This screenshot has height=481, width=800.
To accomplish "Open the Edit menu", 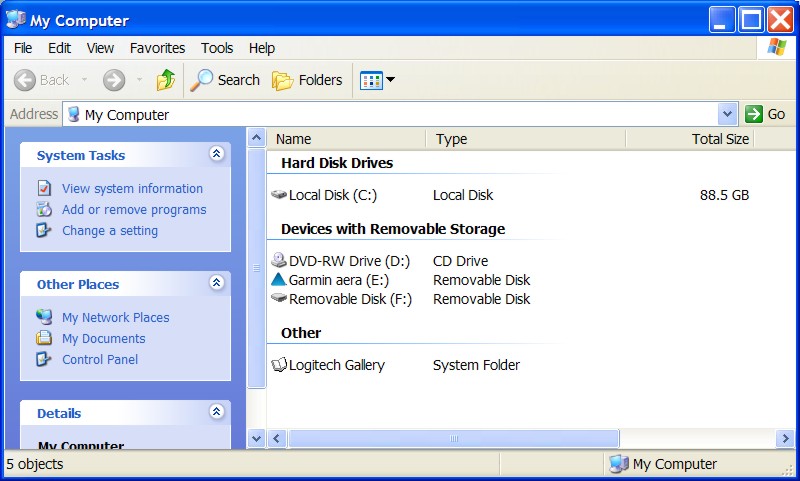I will (59, 48).
